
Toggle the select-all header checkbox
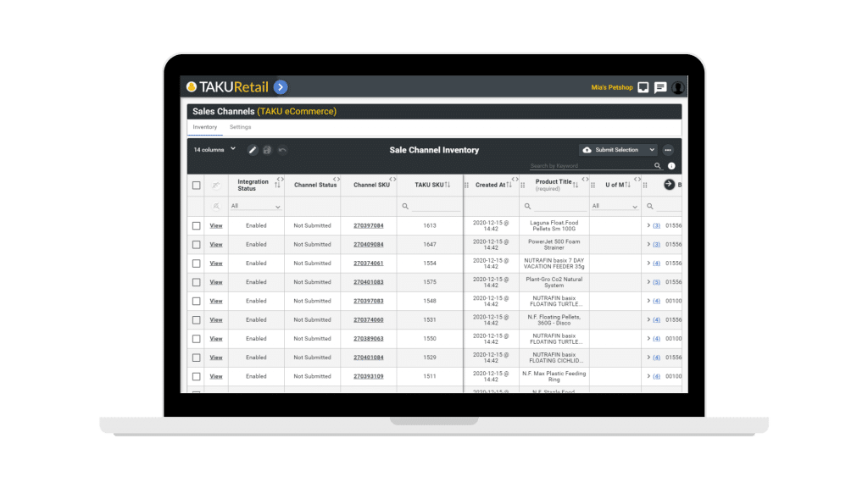(x=197, y=186)
